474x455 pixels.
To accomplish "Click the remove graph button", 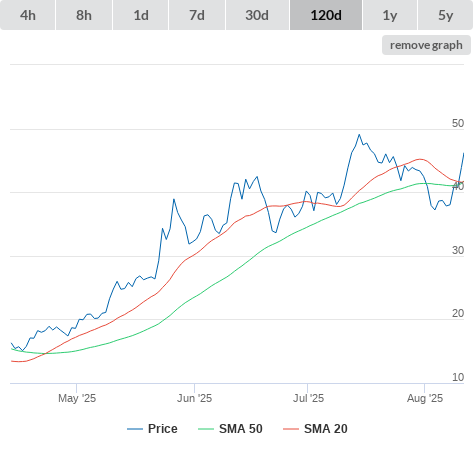I will (426, 45).
